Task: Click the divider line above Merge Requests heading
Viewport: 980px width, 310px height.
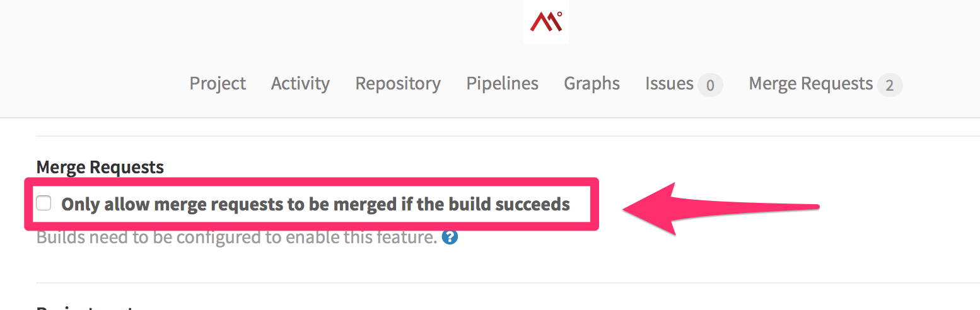Action: pyautogui.click(x=508, y=135)
